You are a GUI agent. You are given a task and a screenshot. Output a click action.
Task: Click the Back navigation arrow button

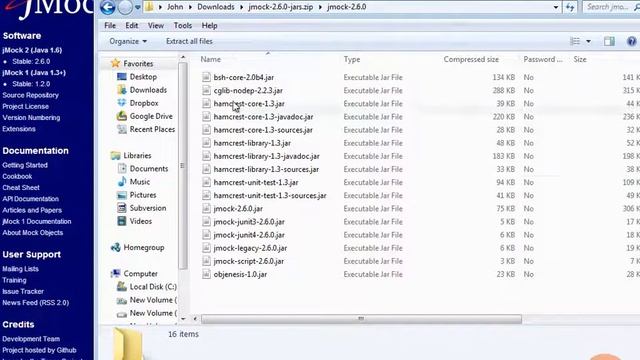(x=108, y=7)
